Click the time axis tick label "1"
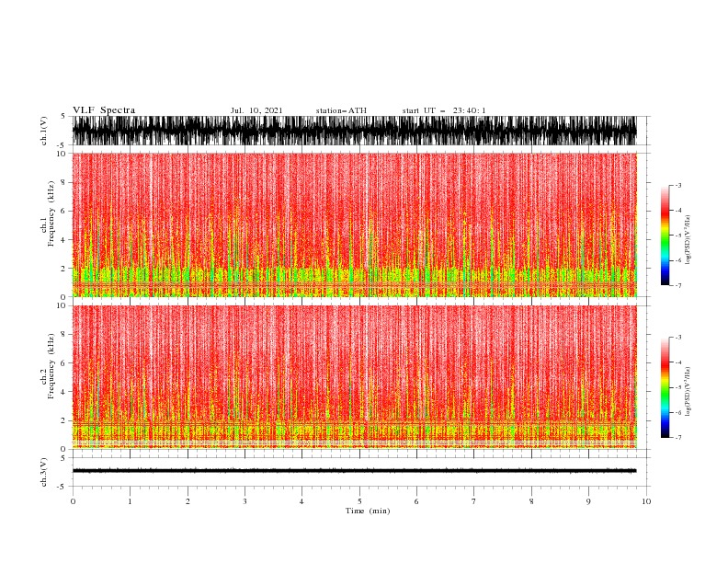728x563 pixels. [x=130, y=501]
